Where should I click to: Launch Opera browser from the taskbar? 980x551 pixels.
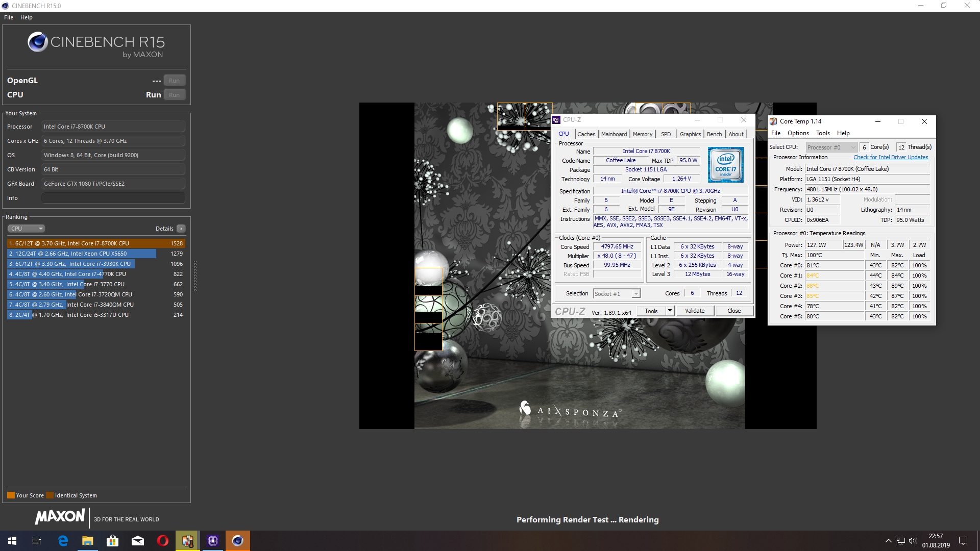(x=163, y=541)
